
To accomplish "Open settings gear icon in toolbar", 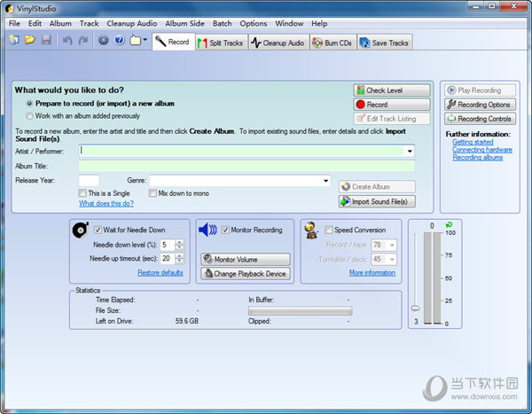I will point(103,41).
